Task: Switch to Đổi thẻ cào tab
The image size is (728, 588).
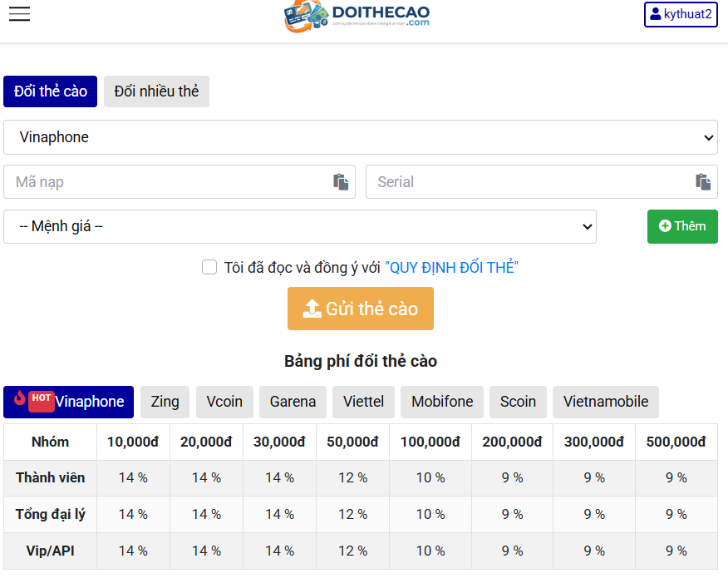Action: click(x=50, y=91)
